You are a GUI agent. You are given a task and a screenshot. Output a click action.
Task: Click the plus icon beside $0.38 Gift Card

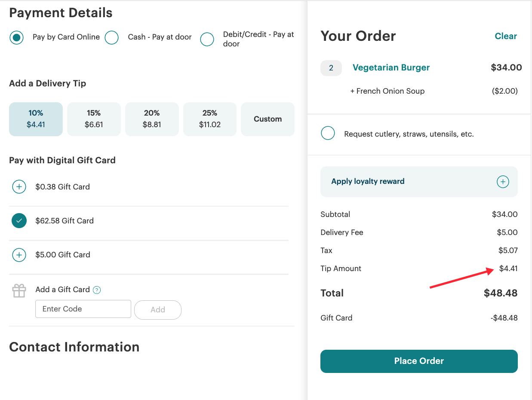[x=19, y=186]
